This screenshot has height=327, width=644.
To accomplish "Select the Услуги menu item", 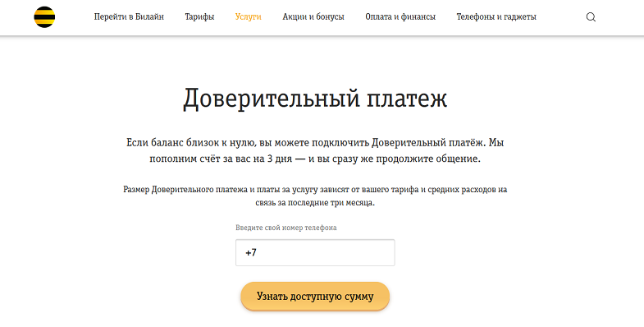I will pyautogui.click(x=248, y=17).
